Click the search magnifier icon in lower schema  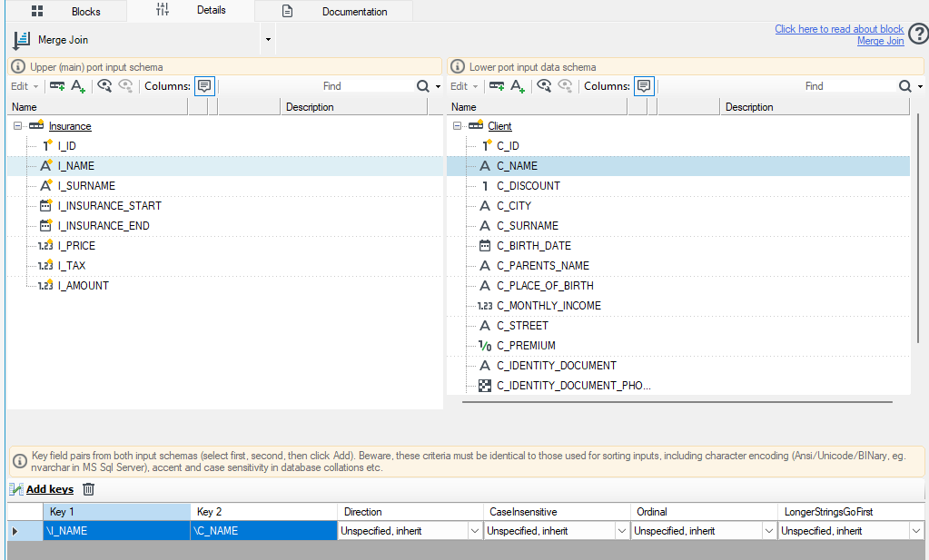point(904,86)
